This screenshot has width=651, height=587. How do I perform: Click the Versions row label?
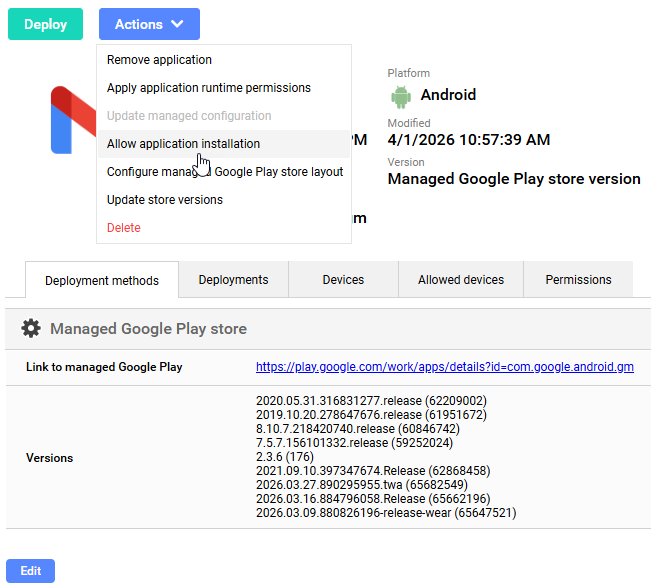(49, 458)
